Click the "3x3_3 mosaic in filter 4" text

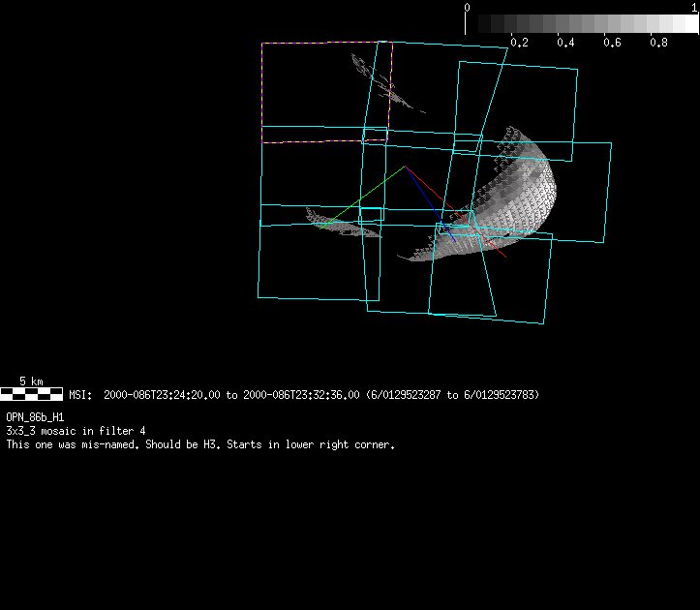(76, 431)
